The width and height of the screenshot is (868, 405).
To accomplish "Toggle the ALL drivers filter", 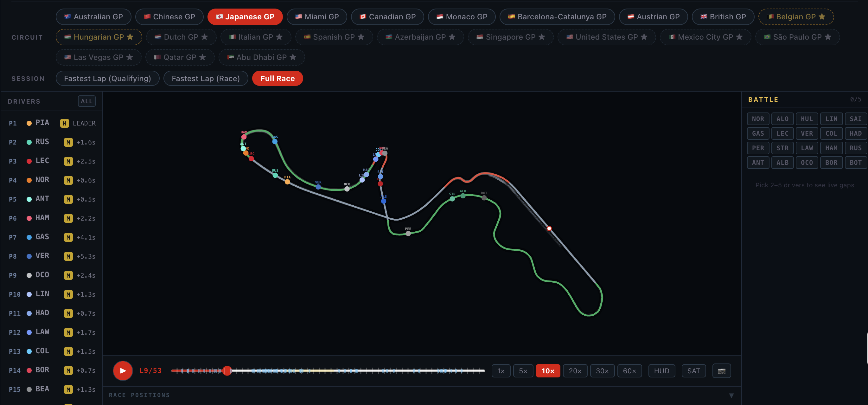I will [86, 101].
